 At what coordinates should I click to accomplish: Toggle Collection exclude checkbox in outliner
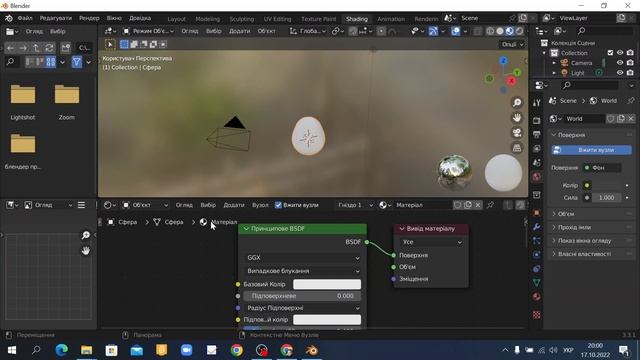point(610,53)
